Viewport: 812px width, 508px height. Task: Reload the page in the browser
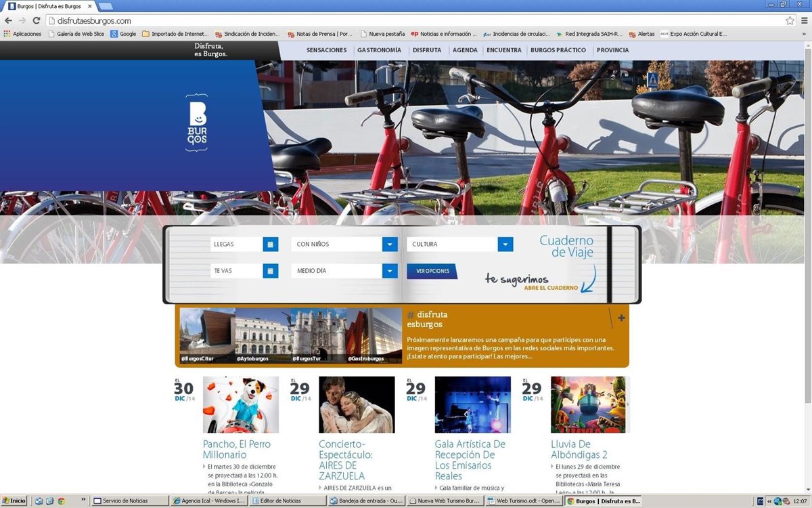coord(37,21)
